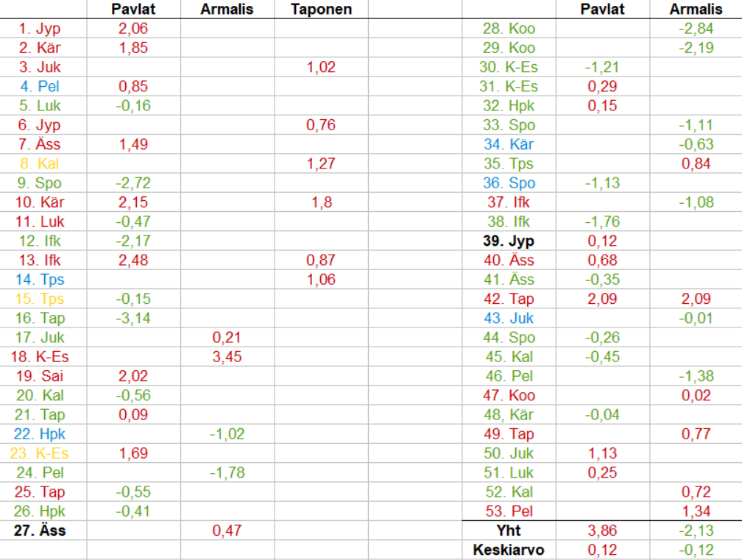Click value -2,72 of 9. Spo
This screenshot has height=560, width=742.
click(x=132, y=183)
